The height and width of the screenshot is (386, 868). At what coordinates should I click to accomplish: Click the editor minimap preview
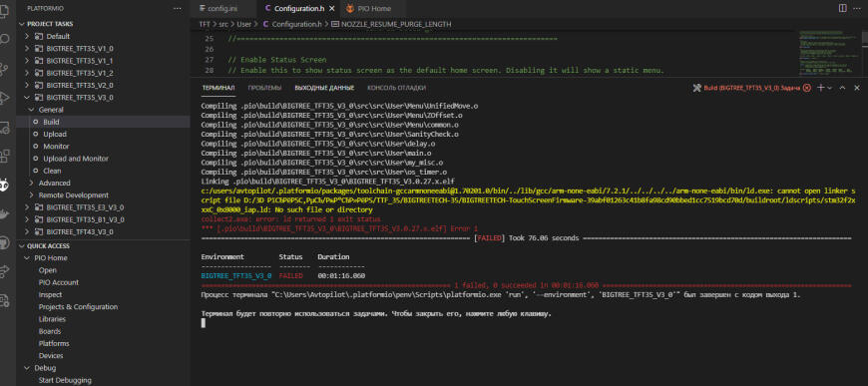pos(828,53)
